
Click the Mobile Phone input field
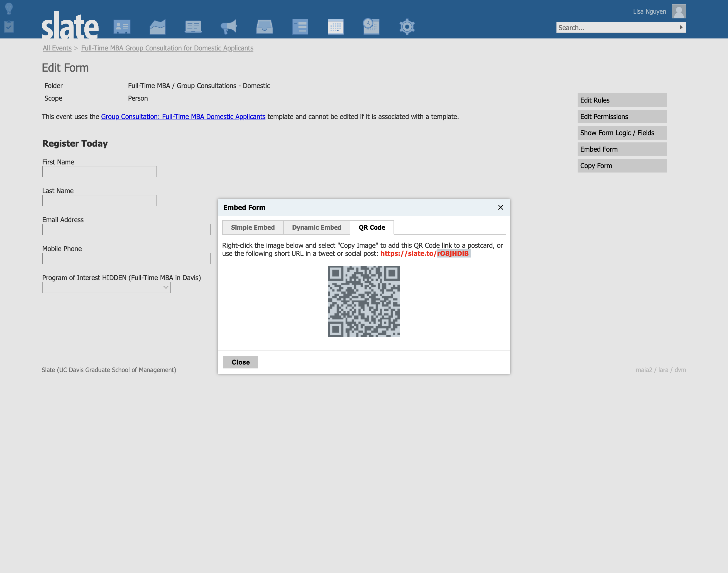[126, 259]
